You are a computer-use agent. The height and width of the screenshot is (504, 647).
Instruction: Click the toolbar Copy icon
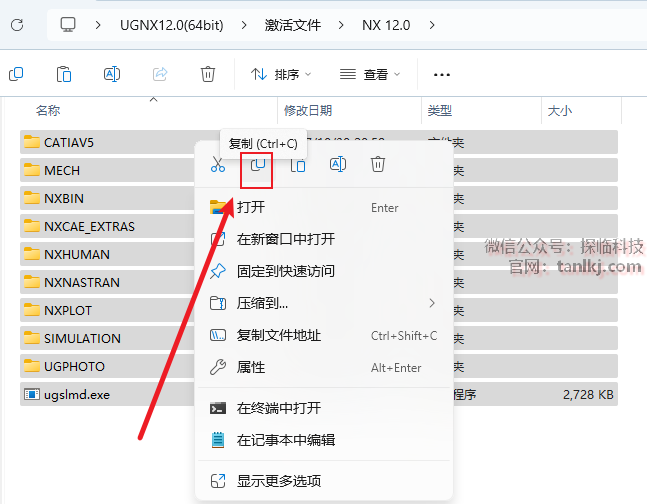(16, 74)
